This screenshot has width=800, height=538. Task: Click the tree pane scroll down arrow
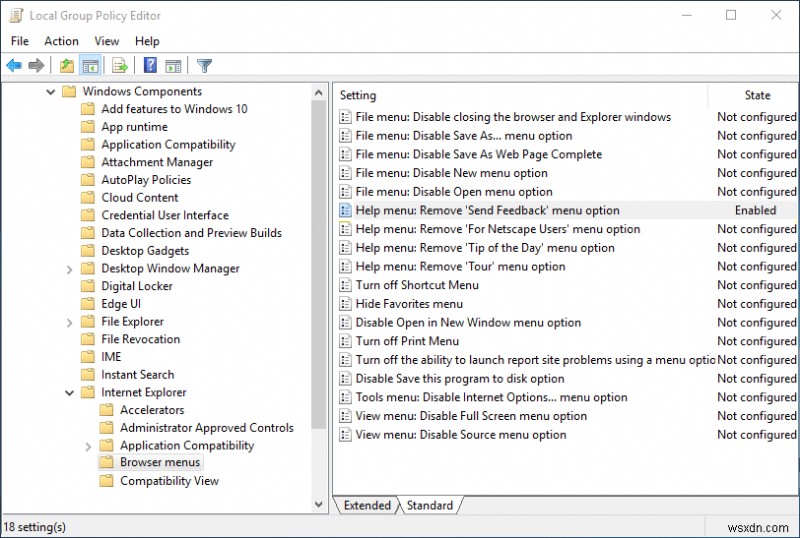319,504
